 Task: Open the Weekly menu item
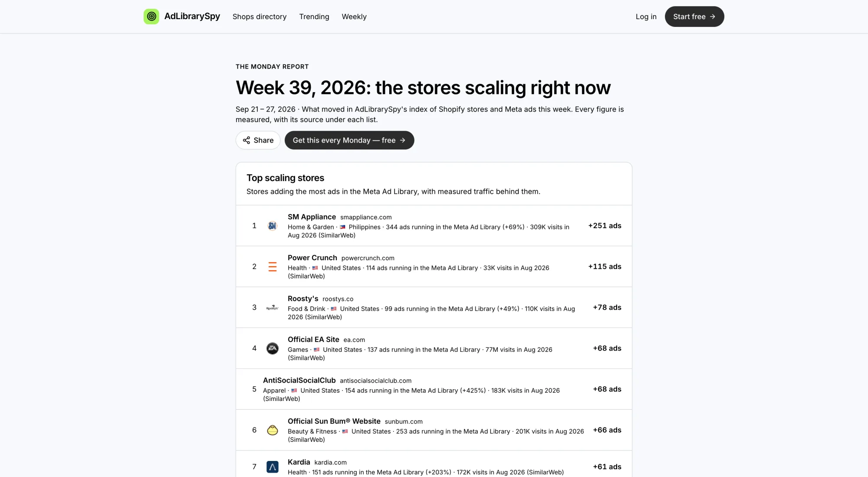tap(354, 17)
